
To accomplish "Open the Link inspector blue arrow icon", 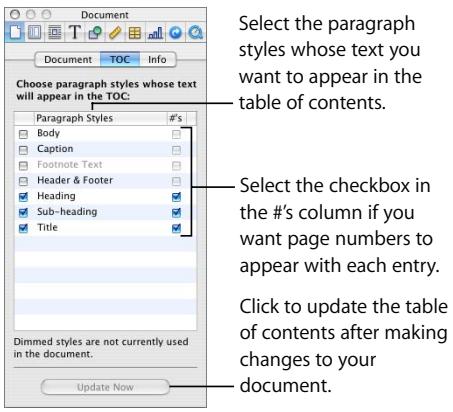I will click(175, 33).
